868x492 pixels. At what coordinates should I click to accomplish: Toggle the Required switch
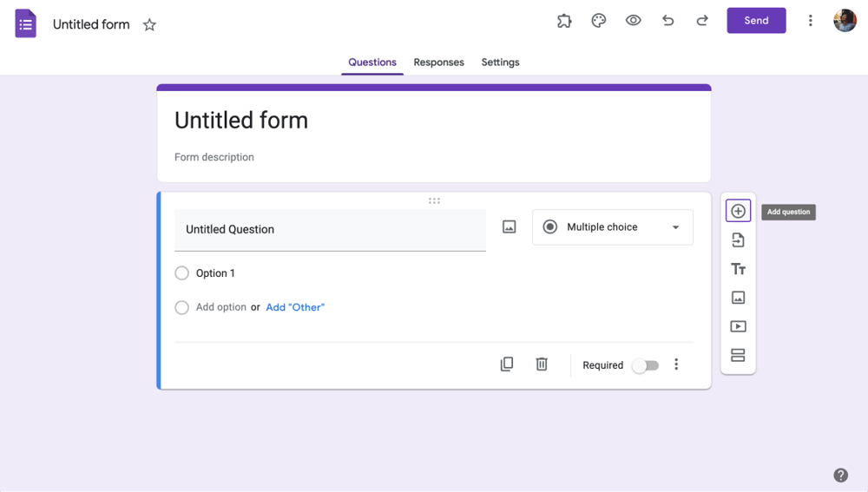[x=645, y=365]
